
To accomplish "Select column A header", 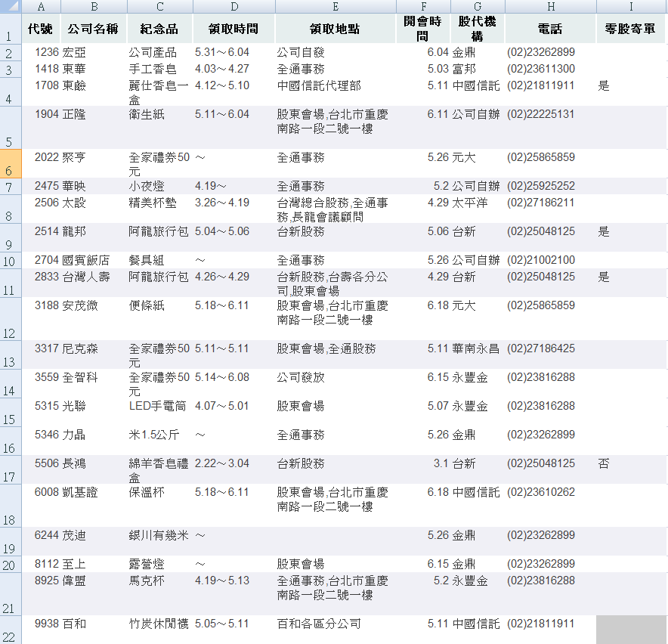I will (x=42, y=6).
